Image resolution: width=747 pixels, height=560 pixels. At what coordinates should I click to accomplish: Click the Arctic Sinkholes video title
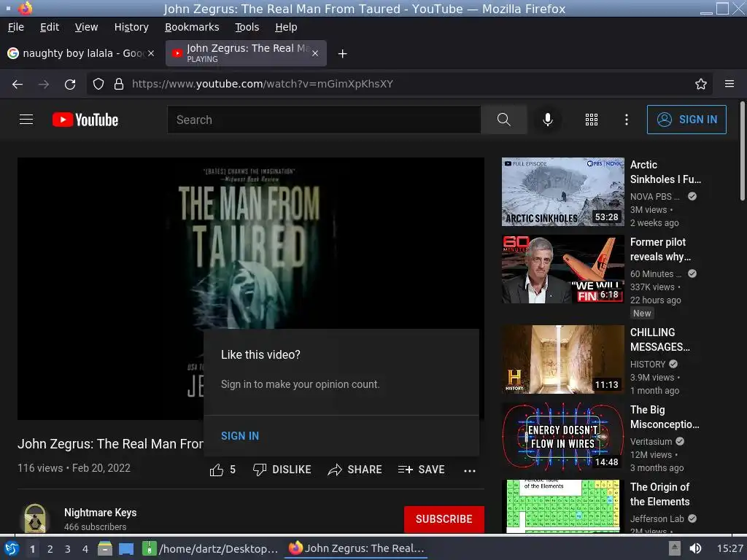pos(665,172)
